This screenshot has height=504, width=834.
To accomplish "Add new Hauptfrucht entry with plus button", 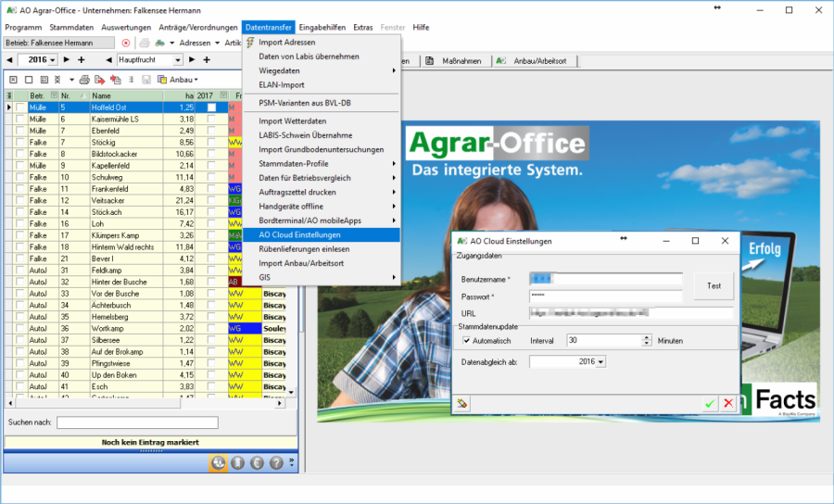I will [x=207, y=60].
